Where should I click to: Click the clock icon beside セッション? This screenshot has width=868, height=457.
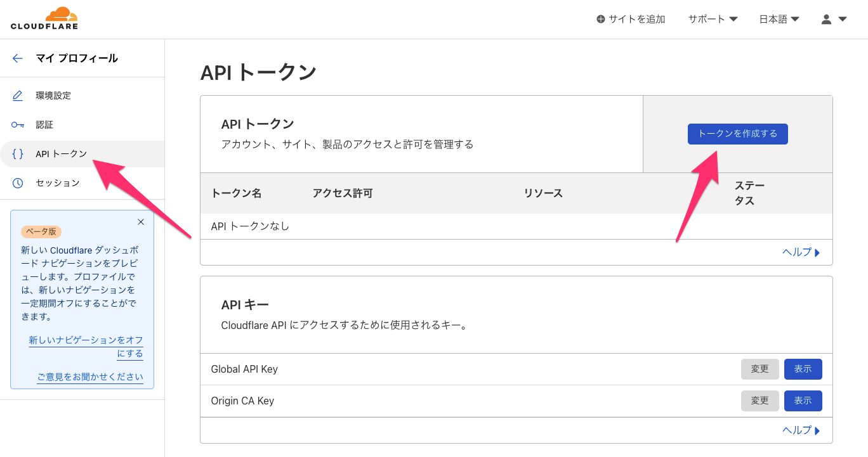pos(17,183)
